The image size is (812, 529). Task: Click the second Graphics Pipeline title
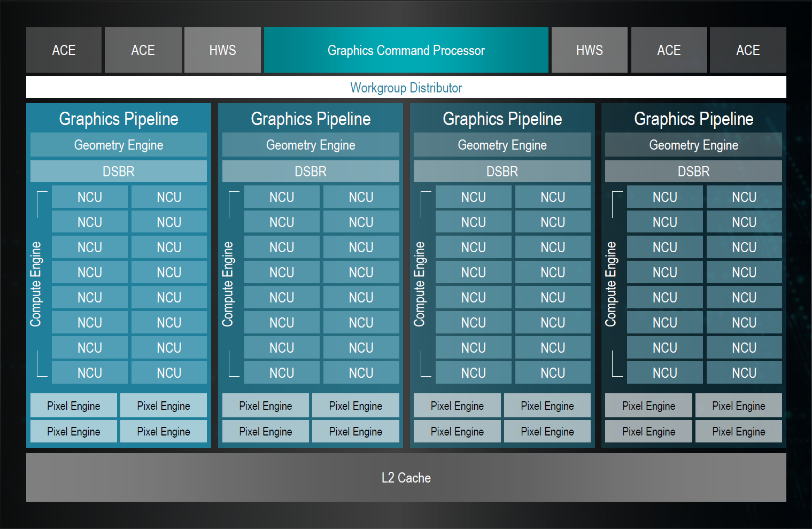[x=311, y=119]
